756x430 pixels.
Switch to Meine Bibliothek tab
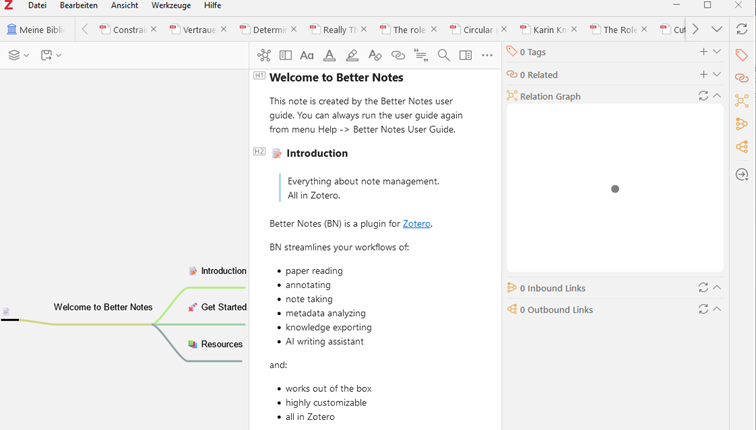coord(37,29)
